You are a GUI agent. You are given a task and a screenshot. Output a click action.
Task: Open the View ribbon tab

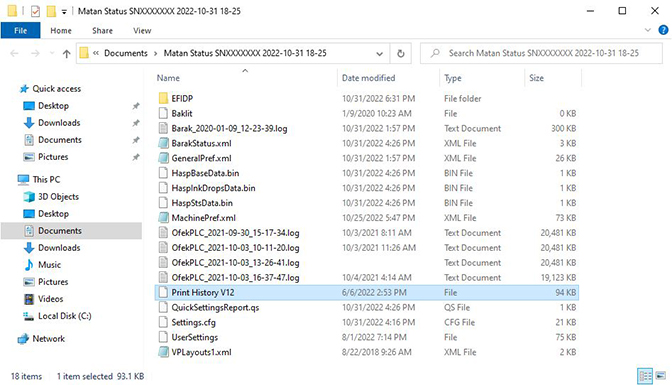pyautogui.click(x=142, y=30)
